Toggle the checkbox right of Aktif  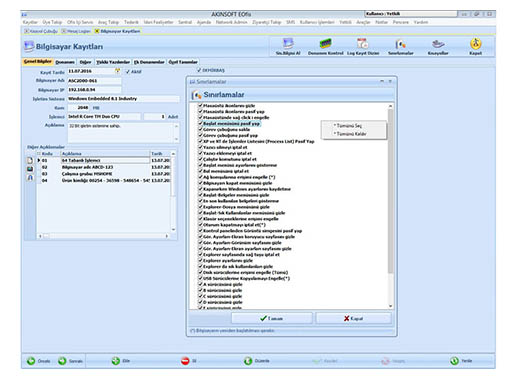point(199,70)
